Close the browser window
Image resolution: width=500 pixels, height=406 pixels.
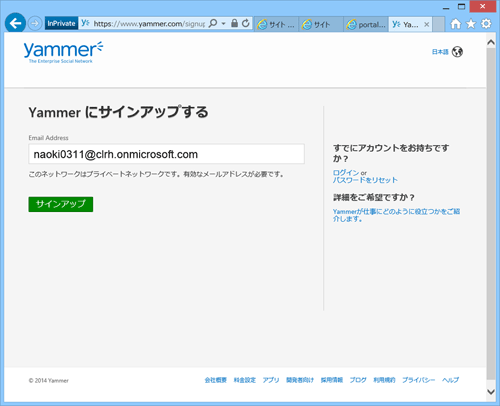pyautogui.click(x=482, y=7)
